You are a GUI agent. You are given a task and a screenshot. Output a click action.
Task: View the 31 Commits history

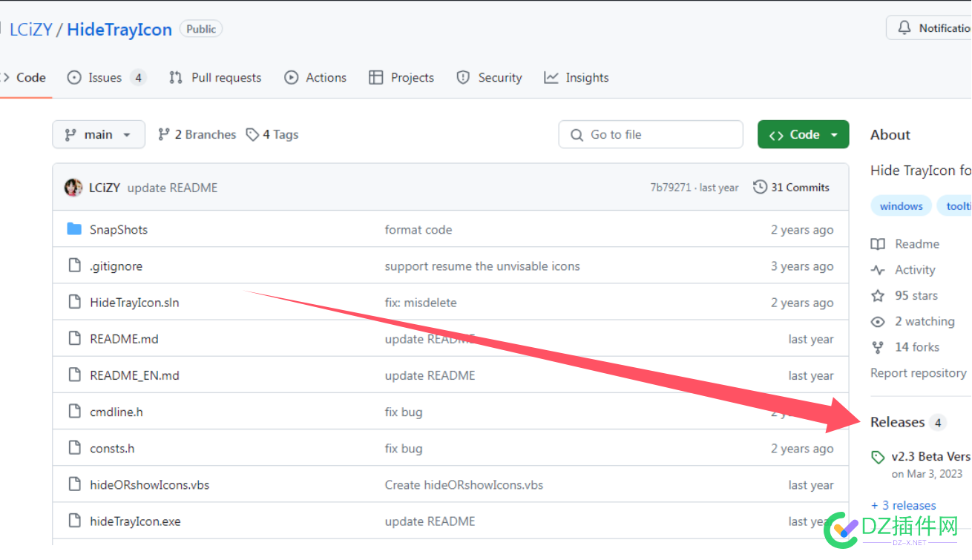(x=791, y=188)
